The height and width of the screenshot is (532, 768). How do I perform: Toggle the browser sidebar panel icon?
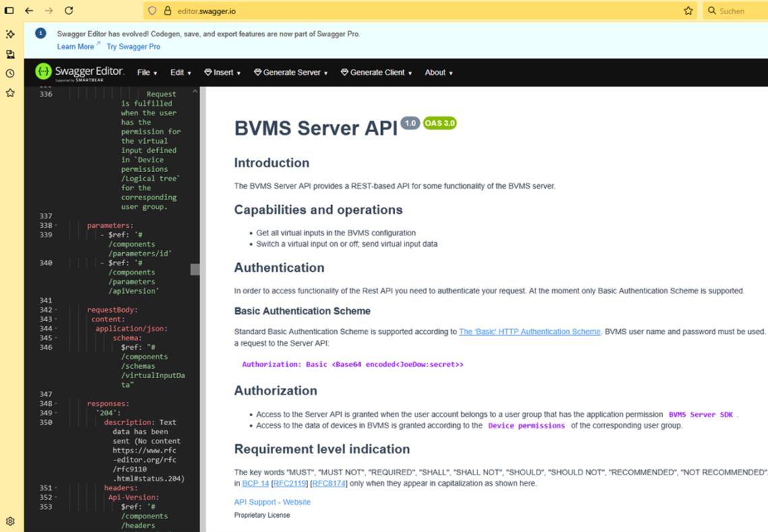(x=9, y=11)
